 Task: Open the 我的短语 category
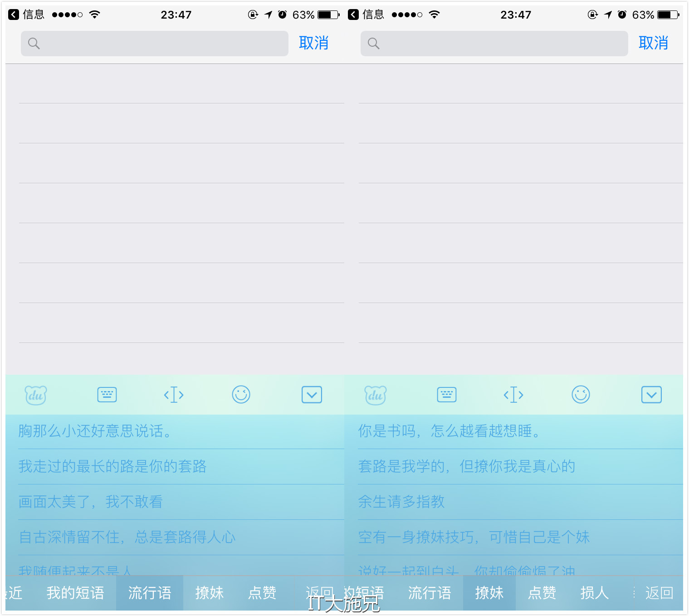pyautogui.click(x=75, y=593)
